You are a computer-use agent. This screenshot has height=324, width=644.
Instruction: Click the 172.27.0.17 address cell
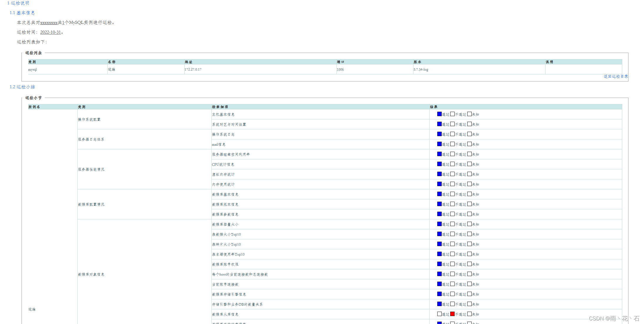point(193,70)
